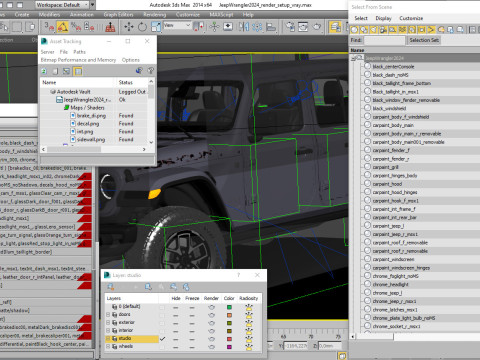This screenshot has width=480, height=360.
Task: Click the Selection Set button
Action: click(424, 40)
